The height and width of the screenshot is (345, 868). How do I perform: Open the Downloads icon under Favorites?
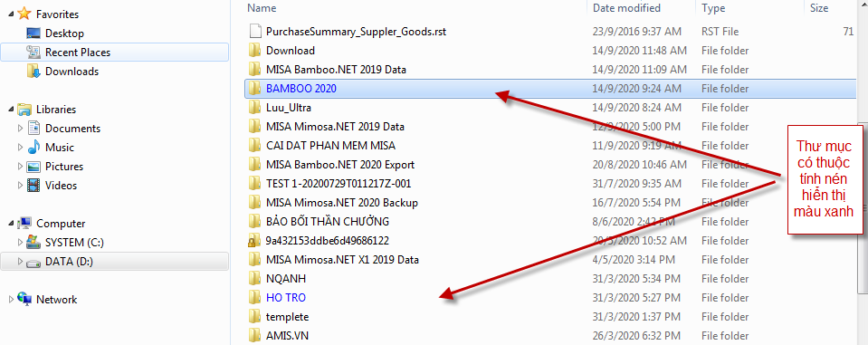(x=33, y=71)
